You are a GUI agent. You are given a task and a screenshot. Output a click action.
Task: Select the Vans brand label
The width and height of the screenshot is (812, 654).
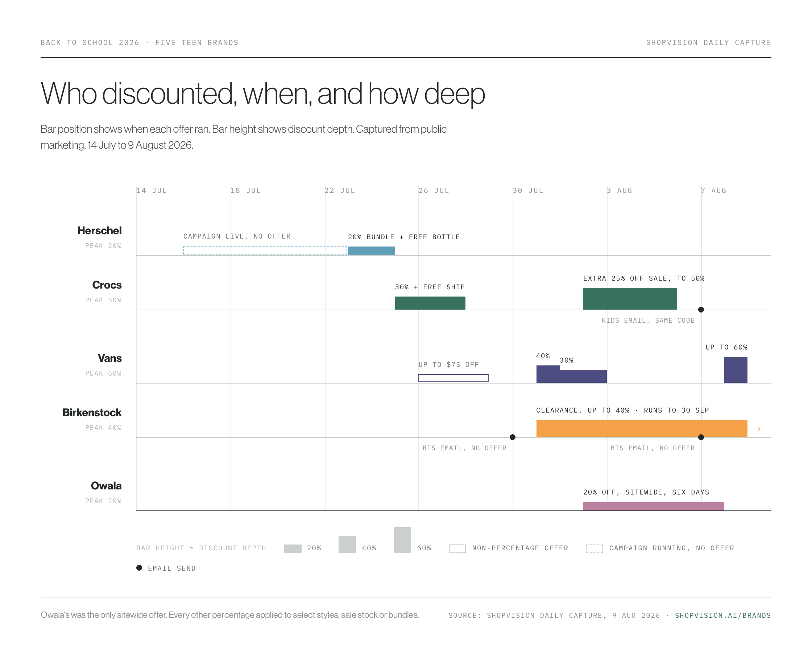(109, 358)
